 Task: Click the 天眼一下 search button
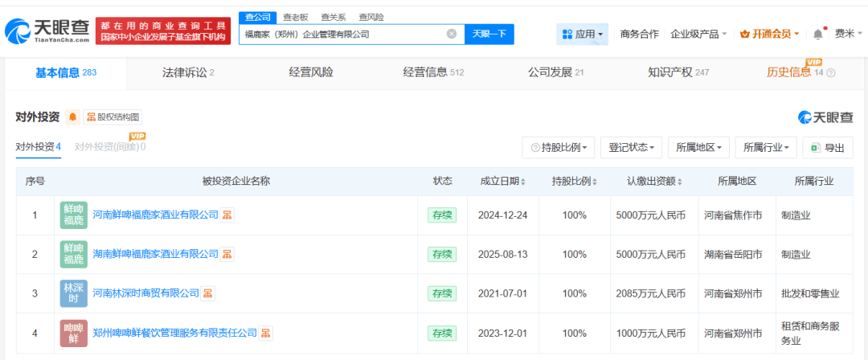point(489,34)
